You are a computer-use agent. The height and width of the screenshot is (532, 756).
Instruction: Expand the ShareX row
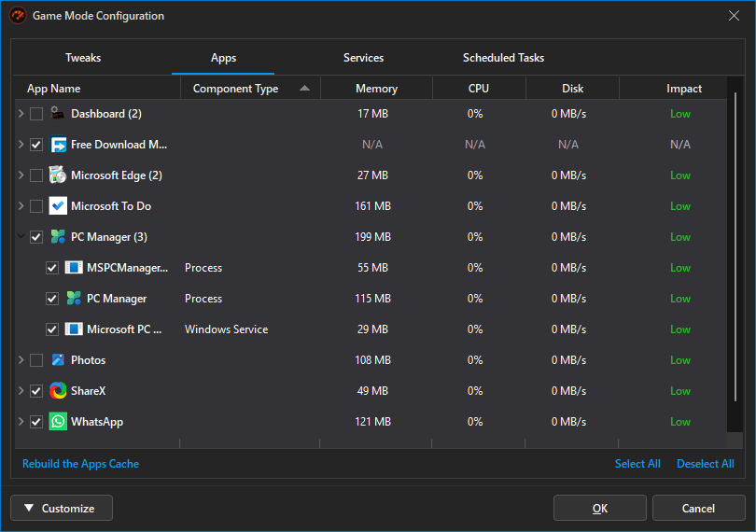tap(21, 391)
